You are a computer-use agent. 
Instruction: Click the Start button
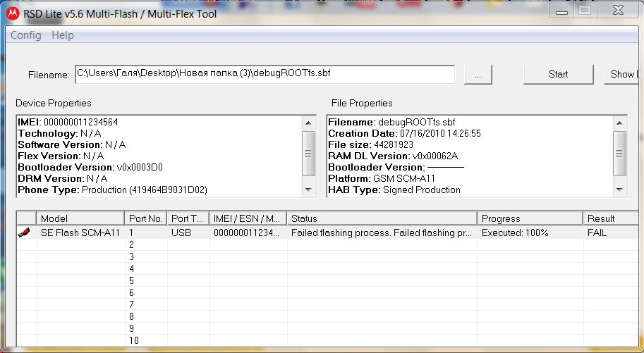[558, 74]
